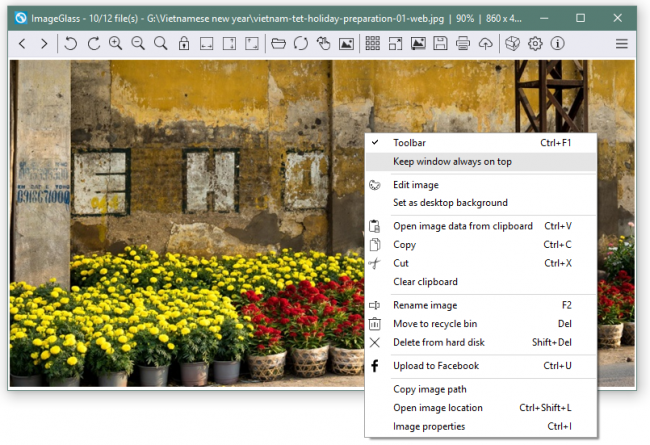The image size is (650, 445).
Task: Click Upload to Facebook
Action: coord(435,366)
